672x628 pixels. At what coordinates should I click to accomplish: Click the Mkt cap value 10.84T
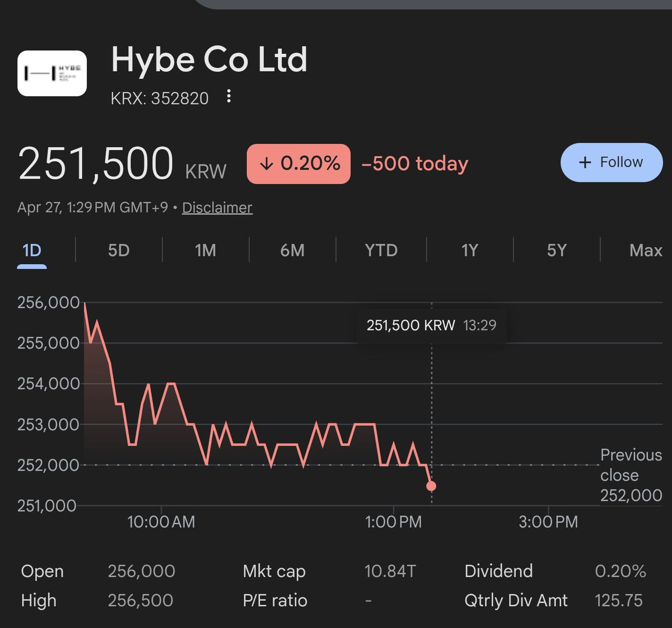pyautogui.click(x=390, y=571)
